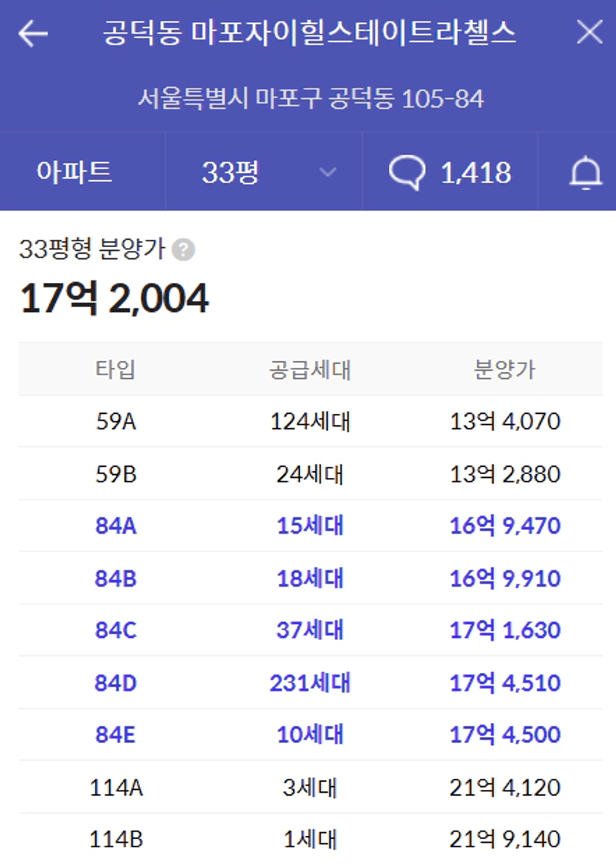Click address 서울특별시 마포구 공덕동 105-84
The width and height of the screenshot is (616, 868).
pyautogui.click(x=310, y=98)
